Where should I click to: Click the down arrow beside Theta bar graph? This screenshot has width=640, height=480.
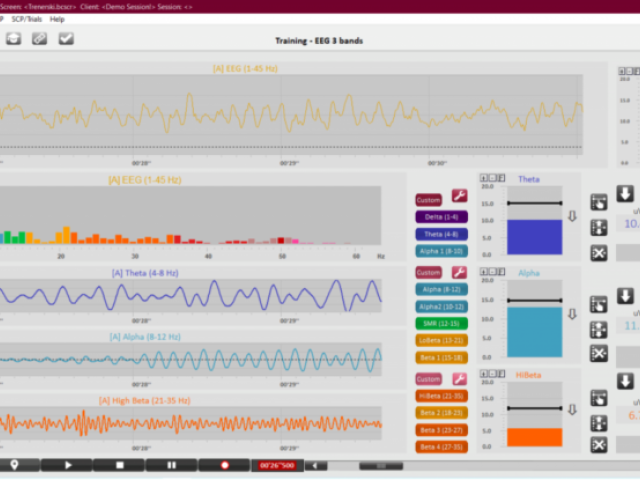pos(573,215)
